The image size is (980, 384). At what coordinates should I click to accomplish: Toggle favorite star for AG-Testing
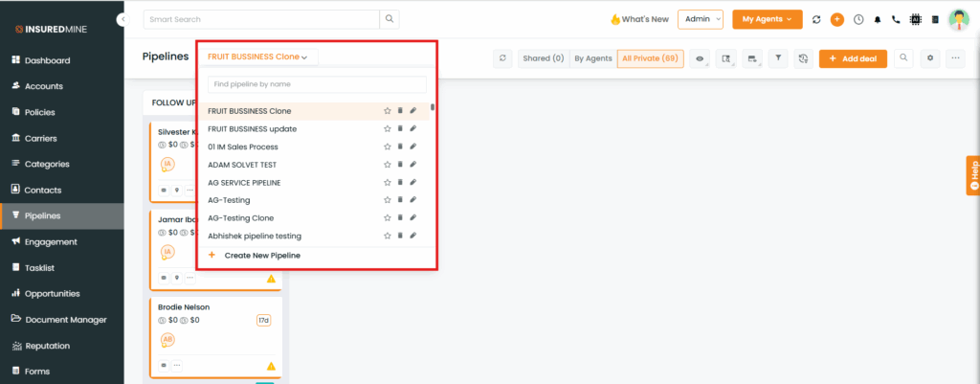[387, 200]
